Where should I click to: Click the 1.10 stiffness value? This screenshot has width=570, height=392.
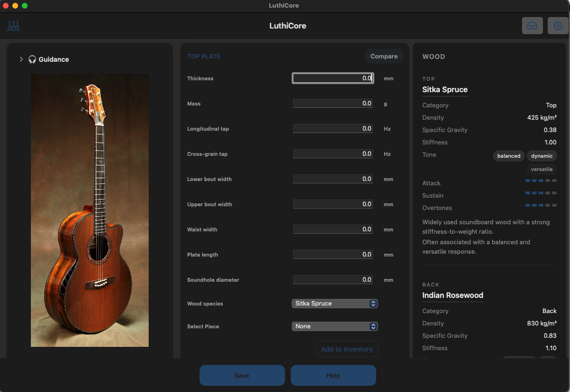click(551, 348)
